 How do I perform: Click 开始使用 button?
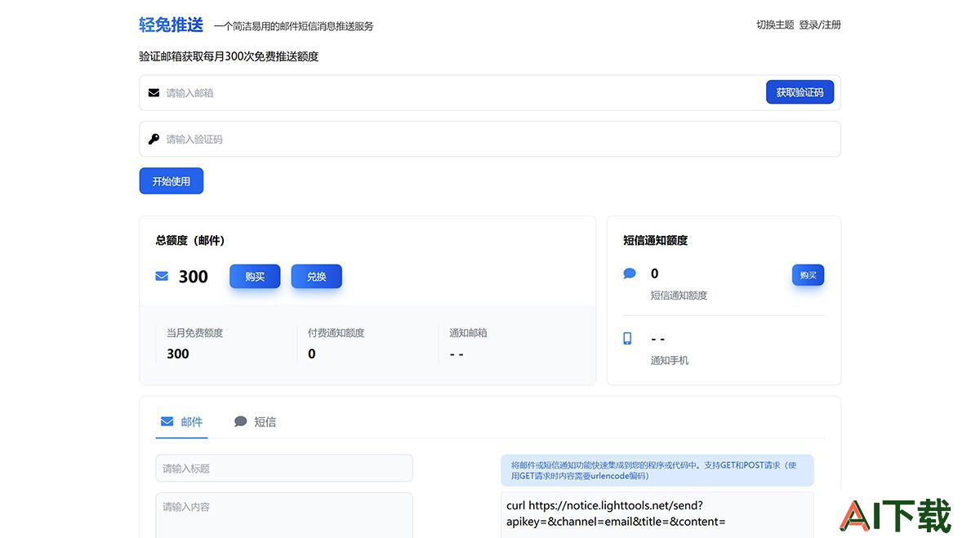[x=171, y=181]
